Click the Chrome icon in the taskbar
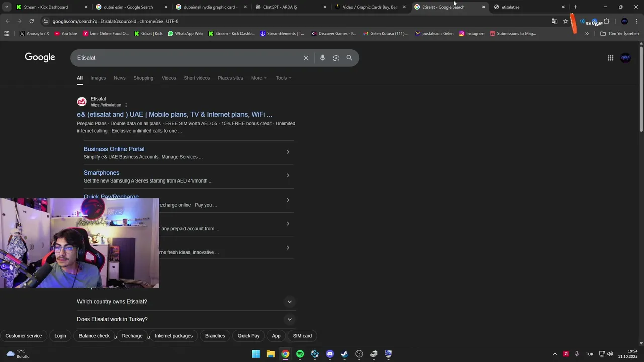The height and width of the screenshot is (362, 644). pyautogui.click(x=285, y=354)
